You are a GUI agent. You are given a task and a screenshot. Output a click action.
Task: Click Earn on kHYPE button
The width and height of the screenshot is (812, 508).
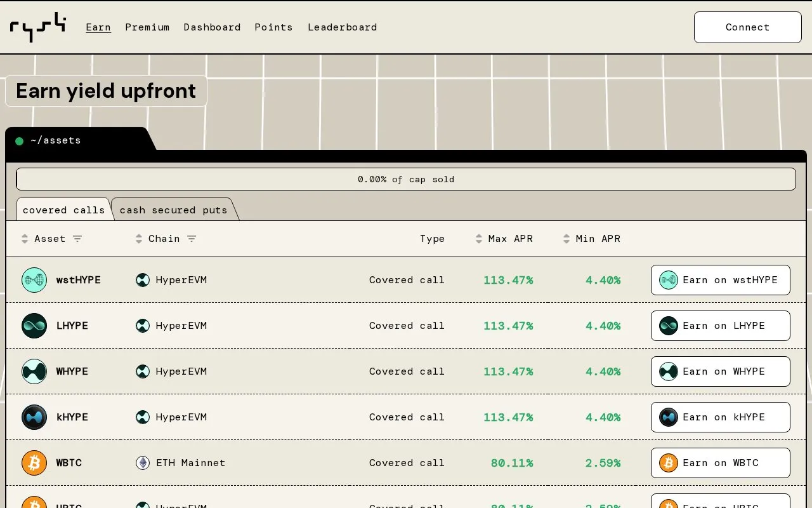click(x=721, y=417)
